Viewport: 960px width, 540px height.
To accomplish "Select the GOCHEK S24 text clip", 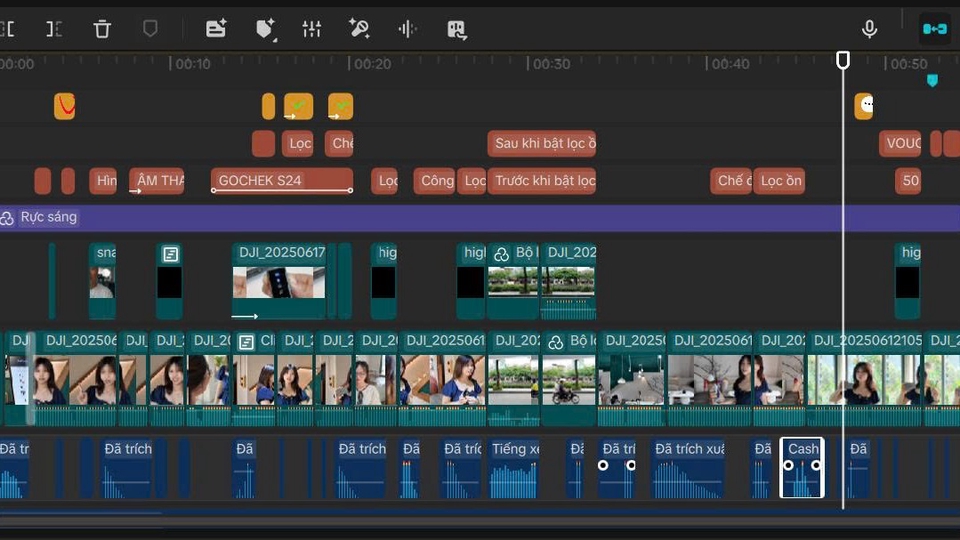I will pyautogui.click(x=281, y=181).
